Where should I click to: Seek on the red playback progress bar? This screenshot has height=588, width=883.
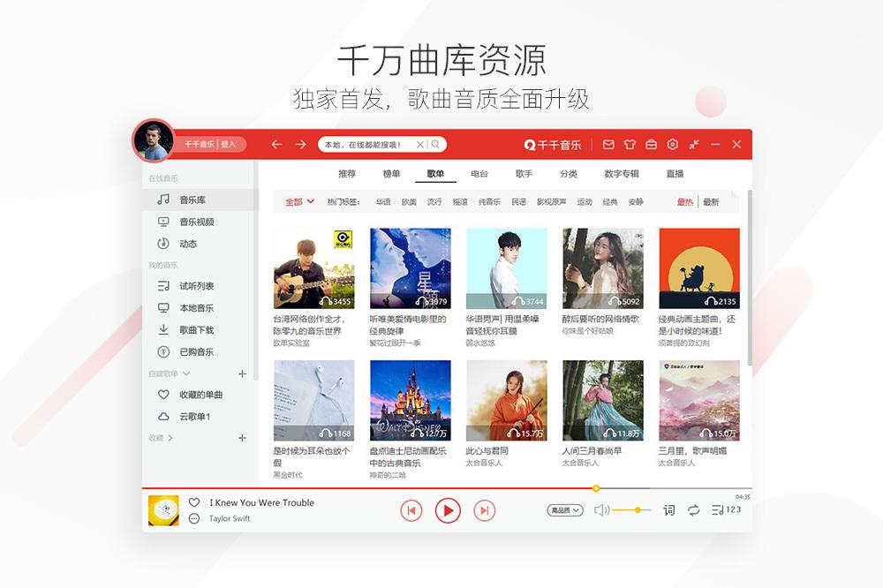coord(447,488)
